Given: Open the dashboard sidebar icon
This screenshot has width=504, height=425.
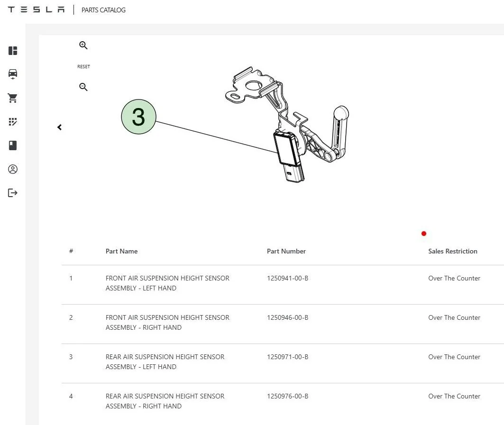Looking at the screenshot, I should click(x=13, y=51).
